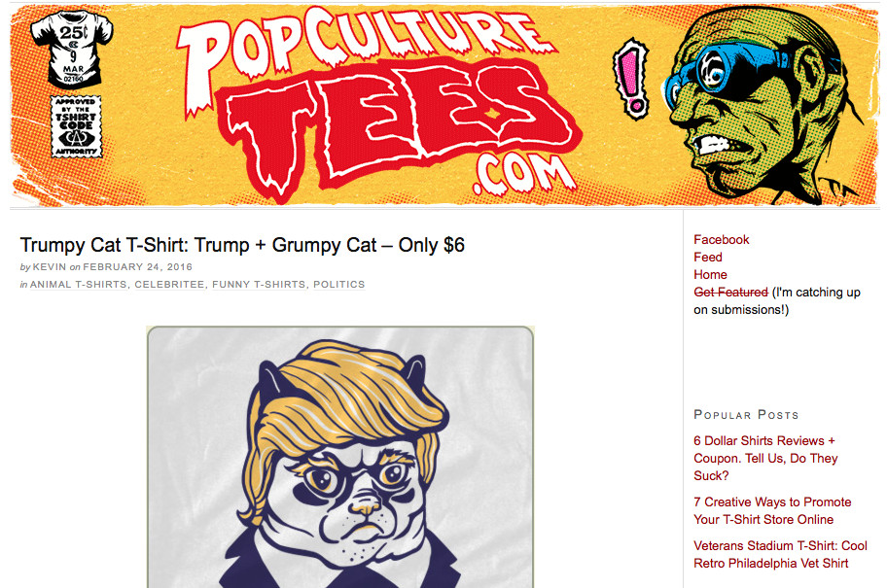Screen dimensions: 887x588
Task: Click the Trumpy Cat shirt image
Action: [x=340, y=457]
